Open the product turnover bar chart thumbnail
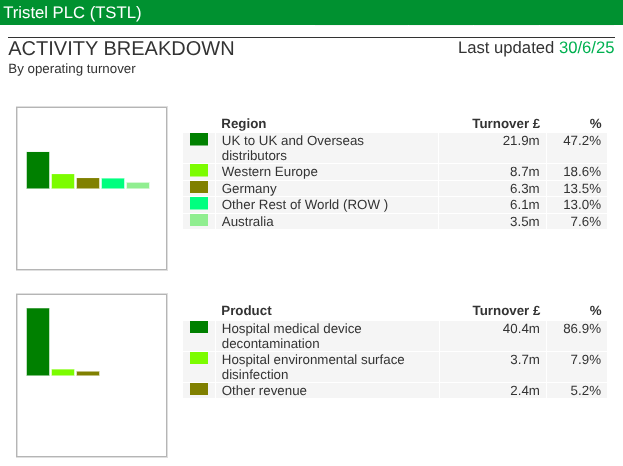Viewport: 623px width, 466px height. (91, 375)
